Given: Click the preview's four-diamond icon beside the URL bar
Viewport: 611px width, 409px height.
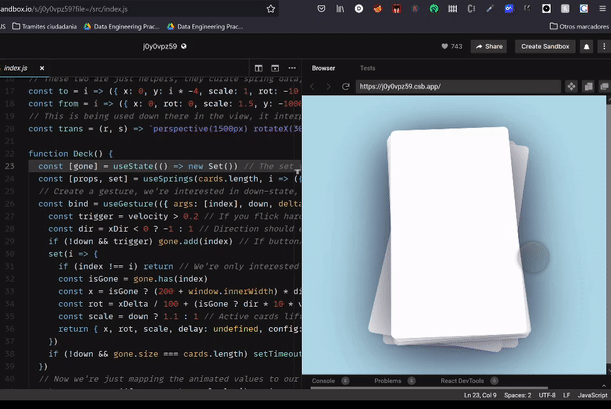Looking at the screenshot, I should (x=571, y=86).
